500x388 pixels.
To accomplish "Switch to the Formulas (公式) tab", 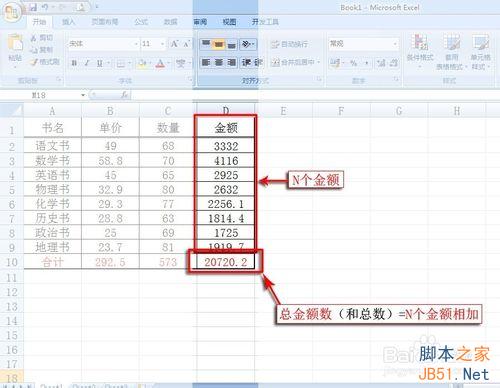I will click(141, 22).
